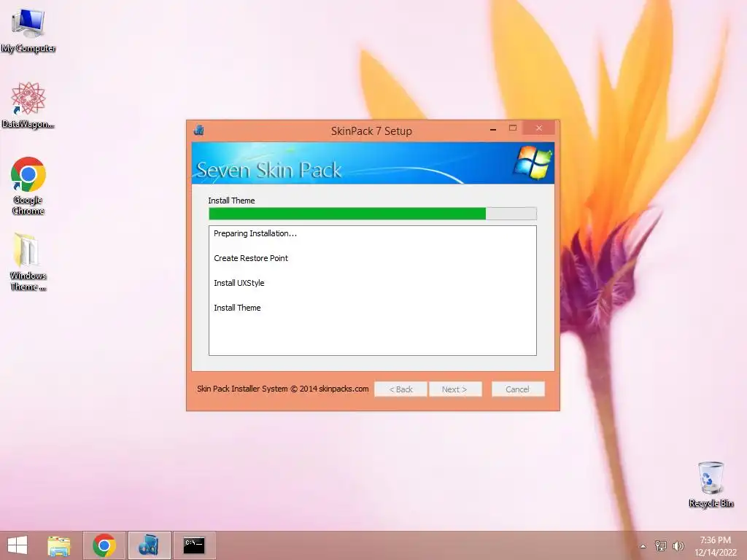747x560 pixels.
Task: Open the volume tray icon
Action: click(x=678, y=545)
